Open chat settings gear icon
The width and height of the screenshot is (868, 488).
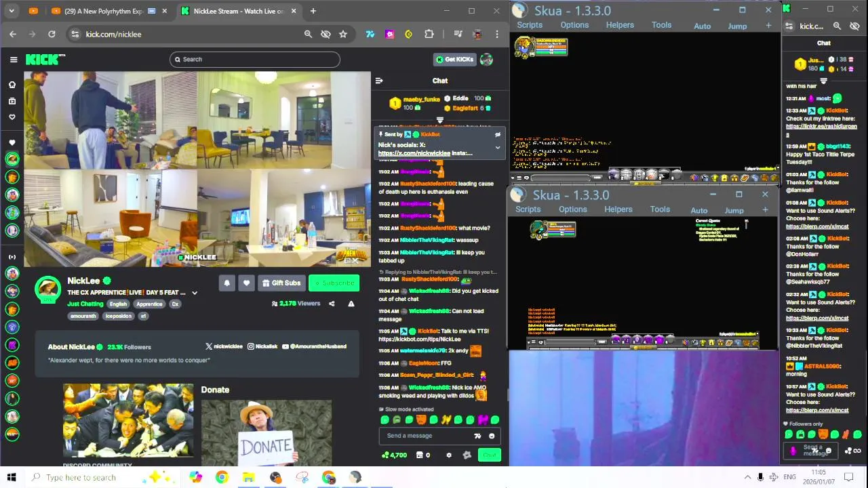tap(448, 455)
